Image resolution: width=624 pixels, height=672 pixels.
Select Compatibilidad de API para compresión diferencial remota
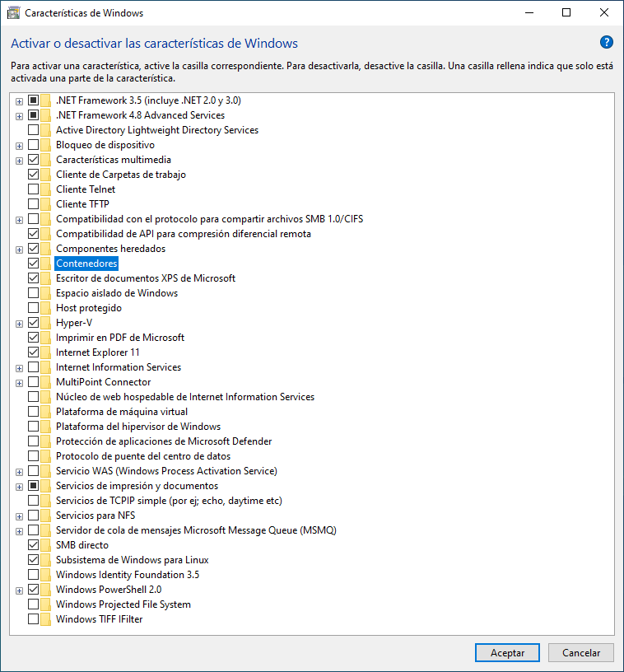[184, 234]
